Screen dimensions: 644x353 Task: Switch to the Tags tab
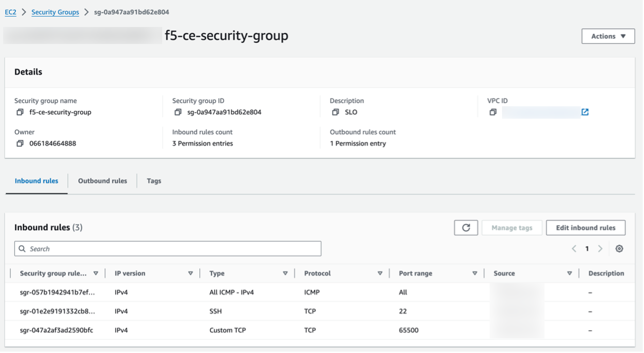[x=153, y=181]
